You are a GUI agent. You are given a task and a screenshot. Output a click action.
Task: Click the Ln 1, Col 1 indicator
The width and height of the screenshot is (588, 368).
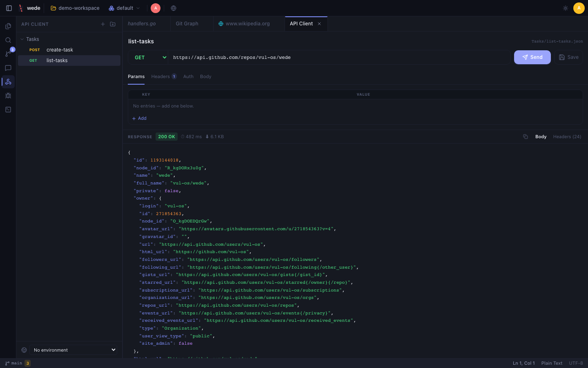click(523, 363)
